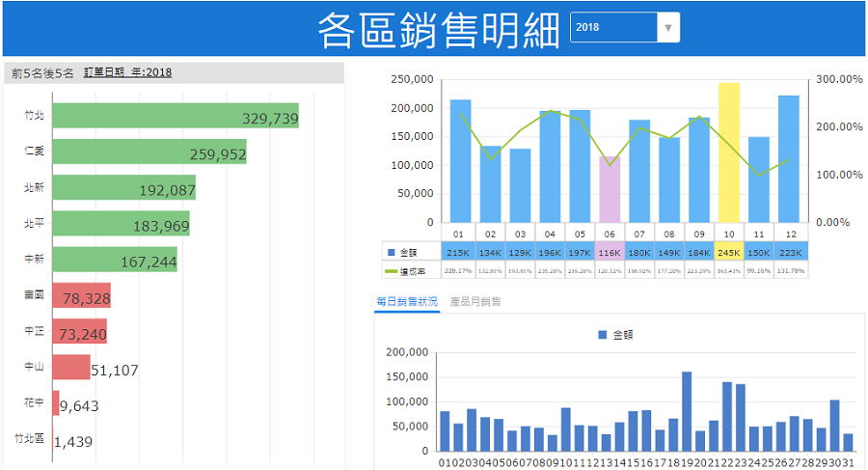Click the day 01 bar in daily chart

(x=445, y=431)
